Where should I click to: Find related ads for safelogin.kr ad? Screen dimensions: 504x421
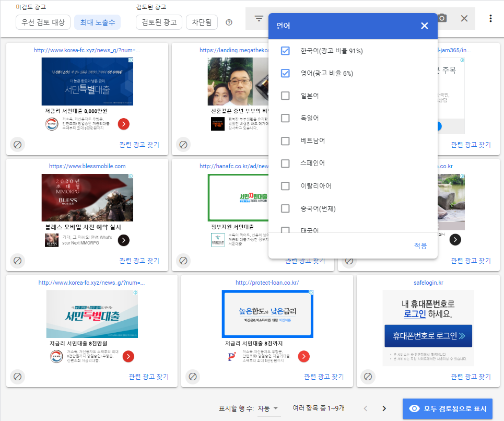click(471, 377)
